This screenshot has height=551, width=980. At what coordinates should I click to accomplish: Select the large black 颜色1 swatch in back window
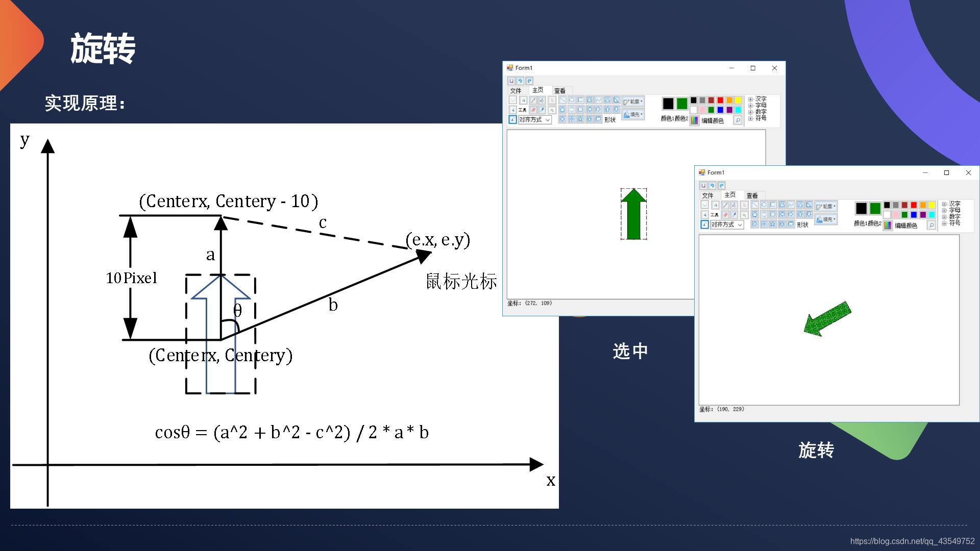(668, 104)
